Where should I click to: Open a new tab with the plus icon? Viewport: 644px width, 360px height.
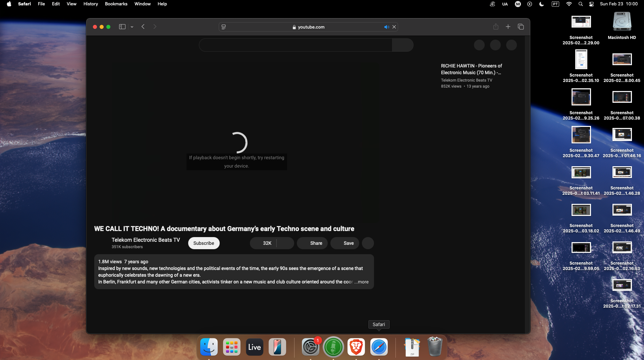pos(508,27)
